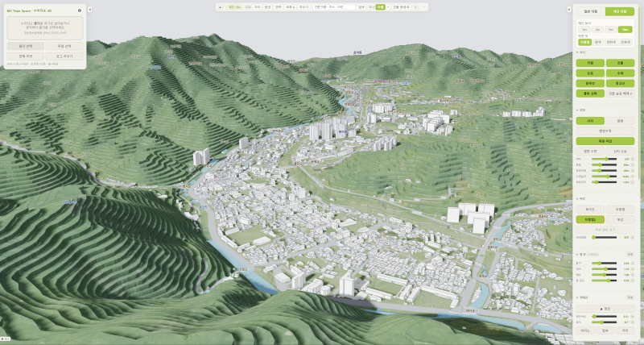Viewport: 644px width, 345px height.
Task: Select the 면적 measure tool
Action: (x=278, y=7)
